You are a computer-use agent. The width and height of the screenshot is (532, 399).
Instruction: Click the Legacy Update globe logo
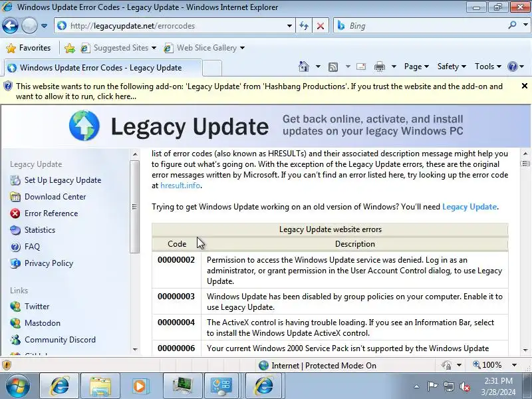coord(84,125)
